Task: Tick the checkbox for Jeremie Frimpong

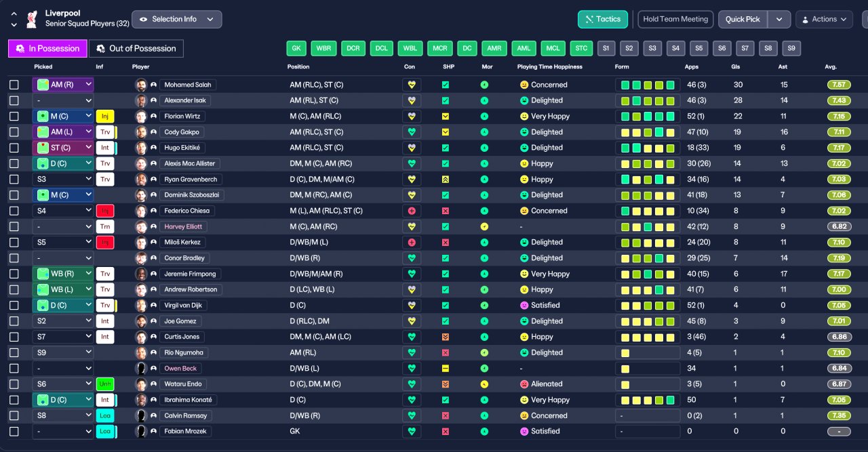Action: point(14,274)
